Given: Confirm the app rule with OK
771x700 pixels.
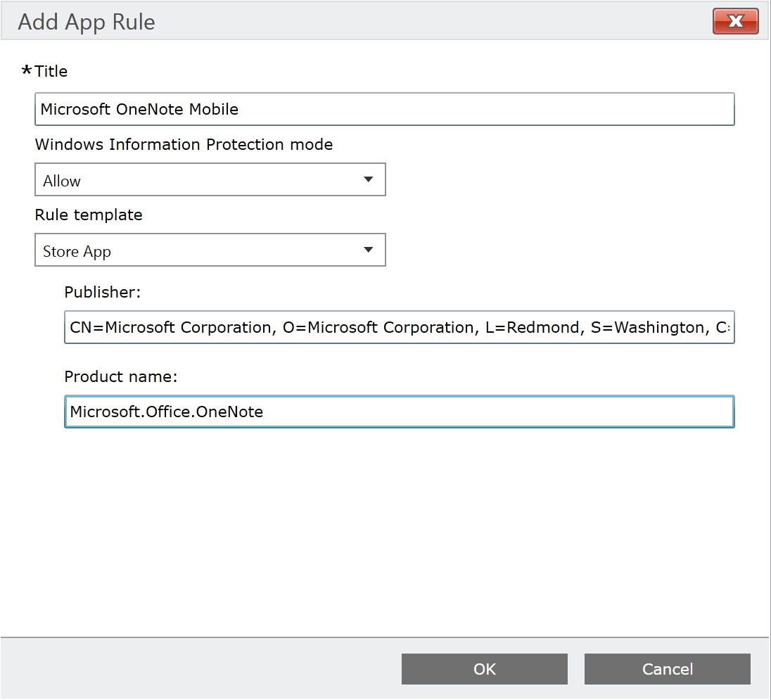Looking at the screenshot, I should (484, 669).
